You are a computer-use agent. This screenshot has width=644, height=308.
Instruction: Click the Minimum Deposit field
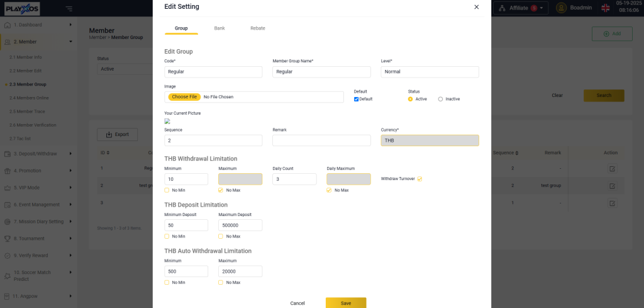pyautogui.click(x=186, y=225)
